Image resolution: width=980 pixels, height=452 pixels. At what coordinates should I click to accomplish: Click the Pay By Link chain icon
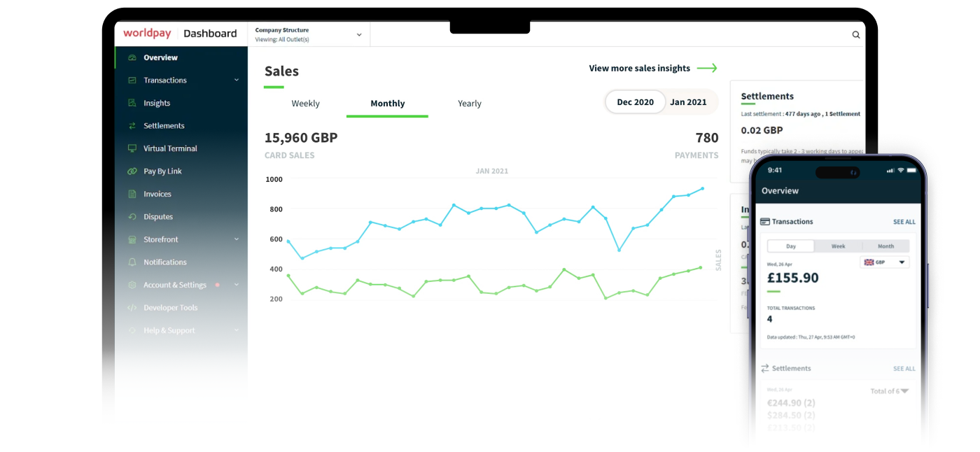[x=132, y=171]
